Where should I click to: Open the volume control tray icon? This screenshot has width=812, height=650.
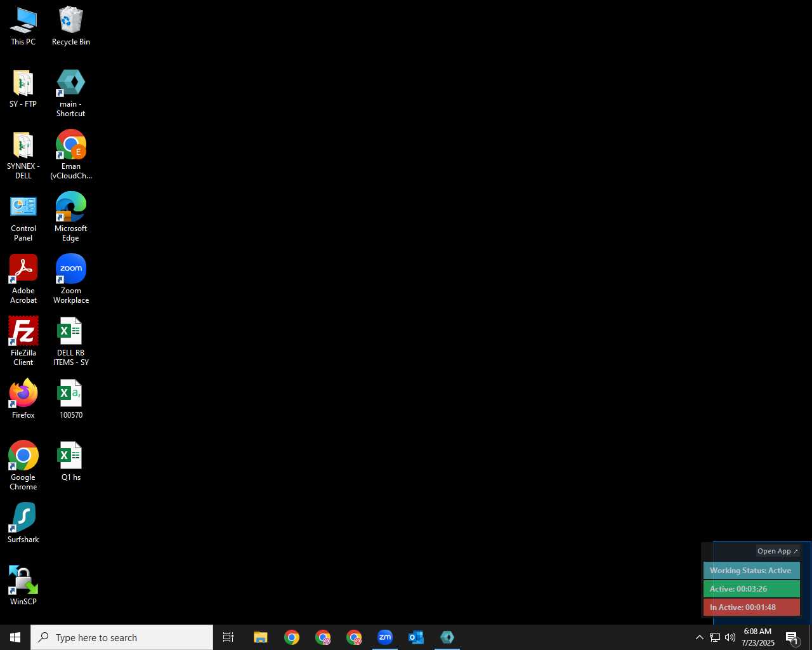[730, 637]
